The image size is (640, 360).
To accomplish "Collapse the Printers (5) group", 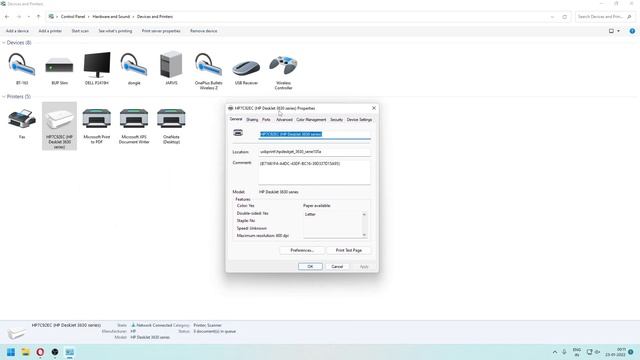I will (4, 97).
